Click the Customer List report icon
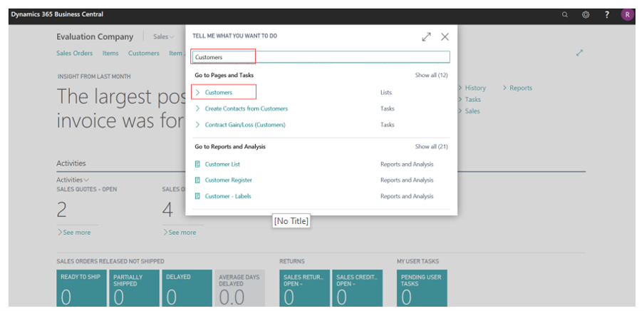The height and width of the screenshot is (311, 644). tap(197, 164)
